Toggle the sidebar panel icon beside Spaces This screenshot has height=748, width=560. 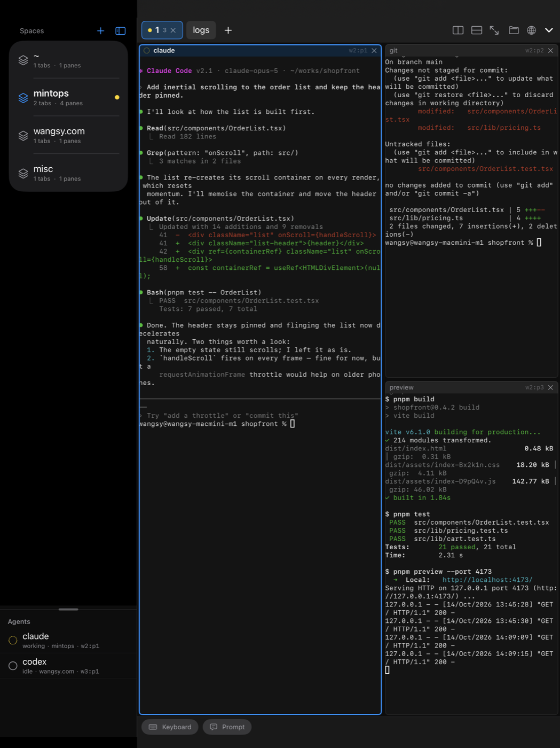pyautogui.click(x=121, y=31)
